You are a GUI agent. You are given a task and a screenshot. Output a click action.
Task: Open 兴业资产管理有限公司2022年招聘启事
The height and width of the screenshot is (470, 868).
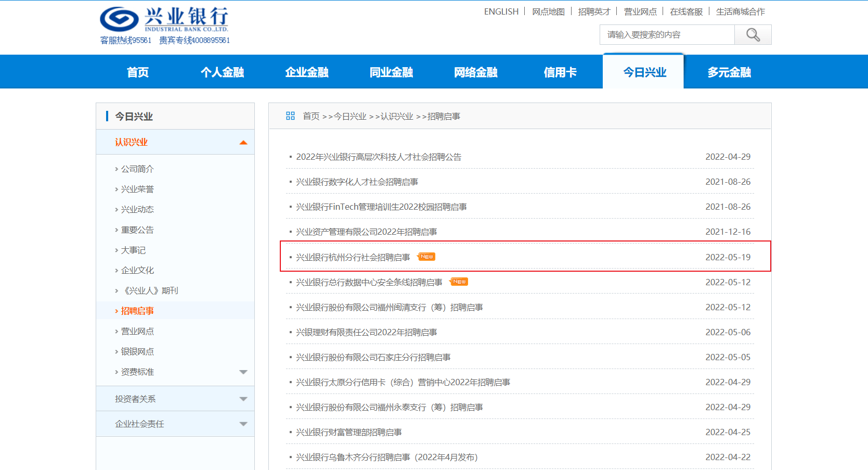click(x=366, y=232)
